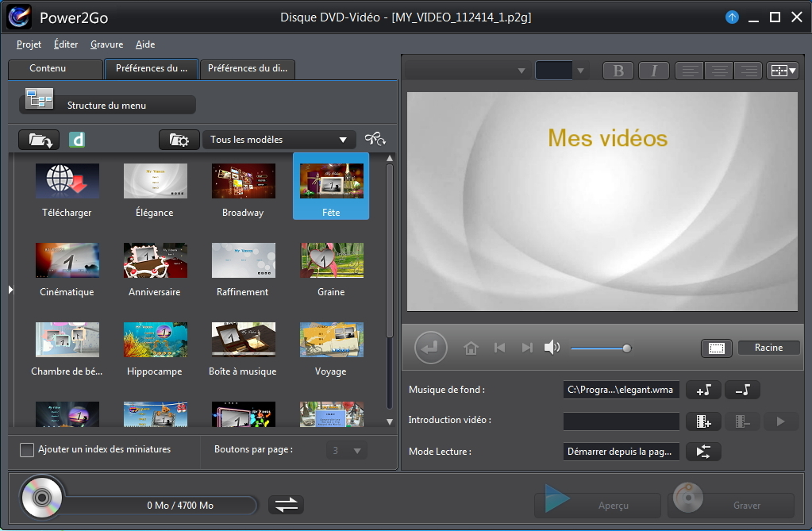The height and width of the screenshot is (531, 812).
Task: Click the Racine button
Action: coord(768,348)
